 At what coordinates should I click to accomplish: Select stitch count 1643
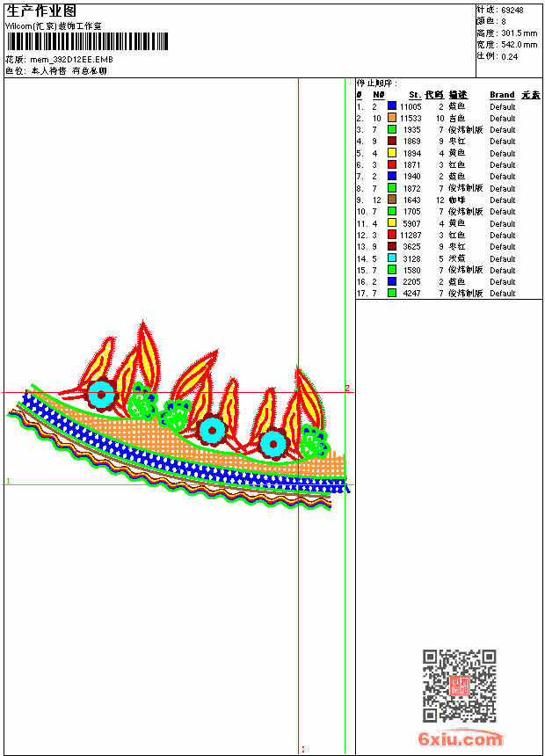412,200
